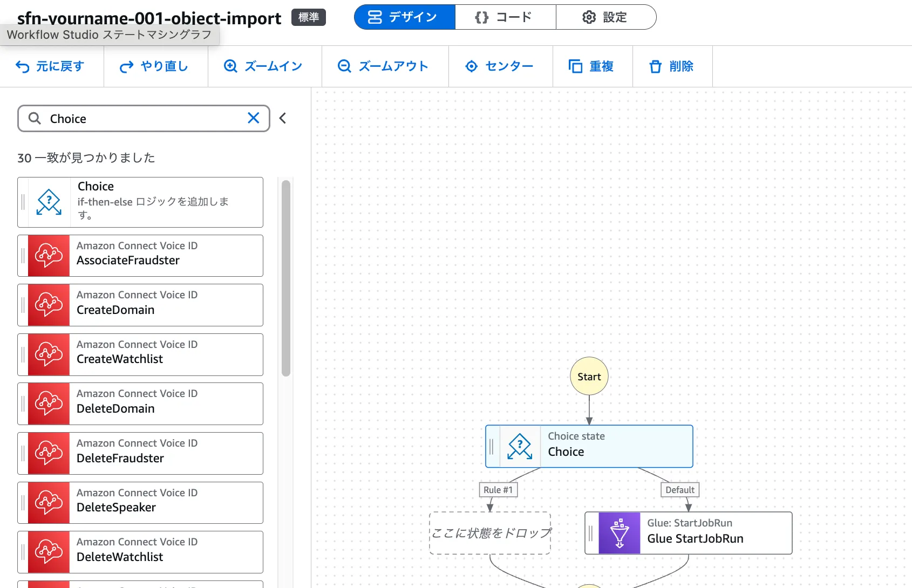
Task: Open the 設定 (Settings) tab
Action: [605, 17]
